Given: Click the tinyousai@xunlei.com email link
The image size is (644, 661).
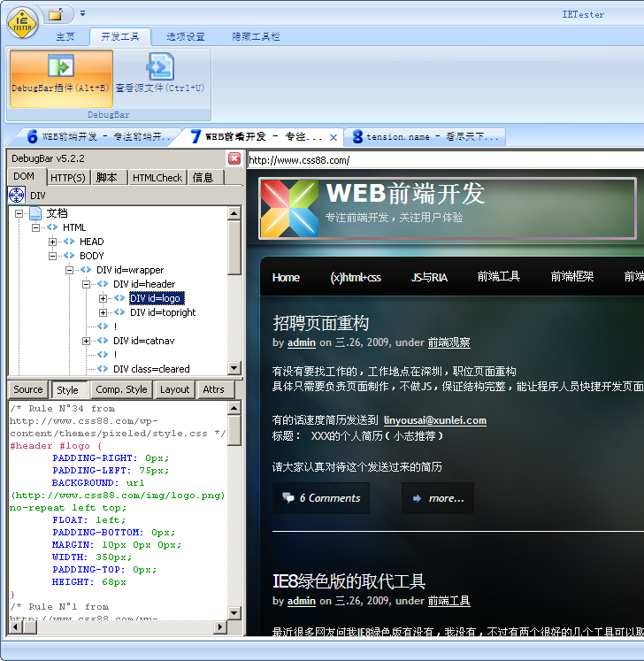Looking at the screenshot, I should pos(434,420).
